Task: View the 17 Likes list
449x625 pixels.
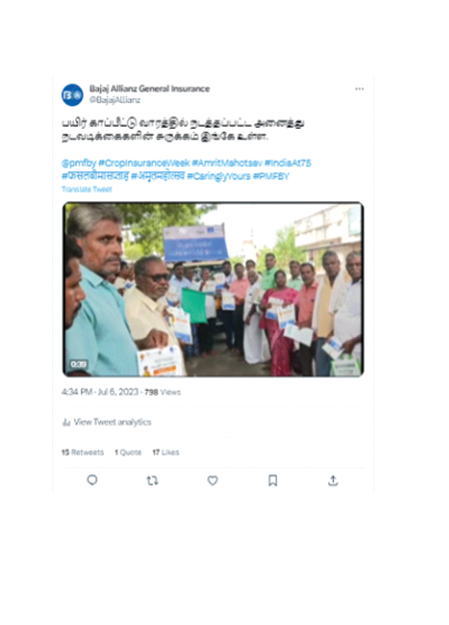Action: [x=166, y=452]
